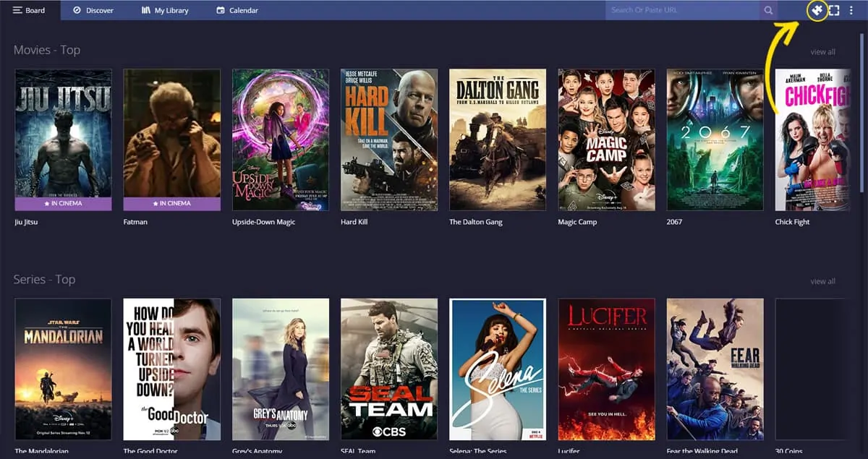Click the Magic Camp title text
868x459 pixels.
pos(577,222)
